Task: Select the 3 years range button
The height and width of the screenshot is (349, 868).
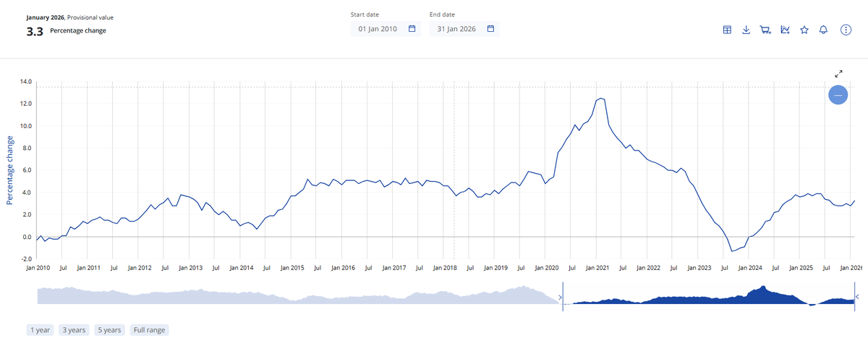Action: coord(74,330)
